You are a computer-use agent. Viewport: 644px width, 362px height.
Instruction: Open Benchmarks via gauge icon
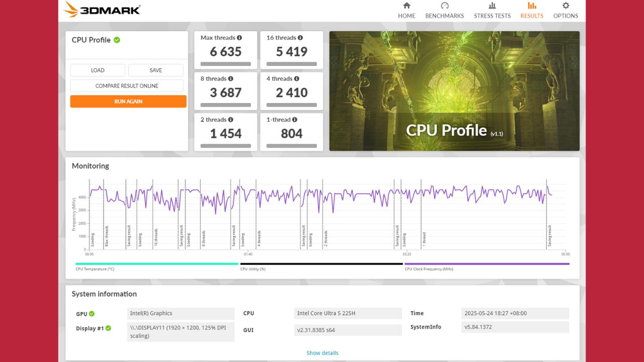tap(444, 6)
